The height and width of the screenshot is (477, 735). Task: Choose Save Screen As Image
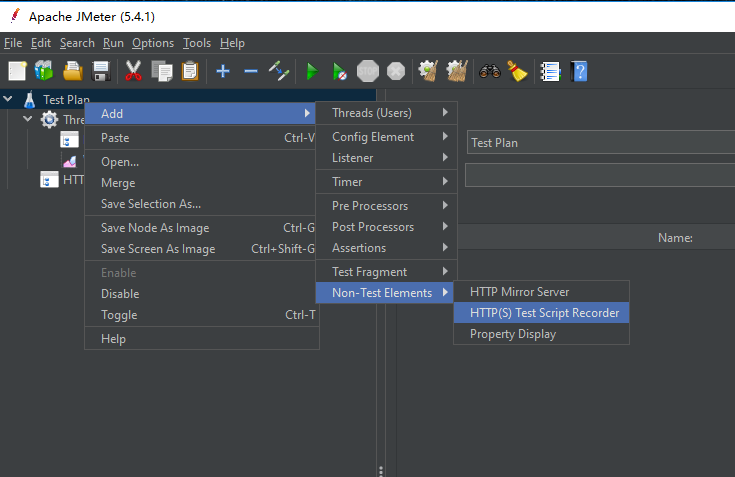201,249
